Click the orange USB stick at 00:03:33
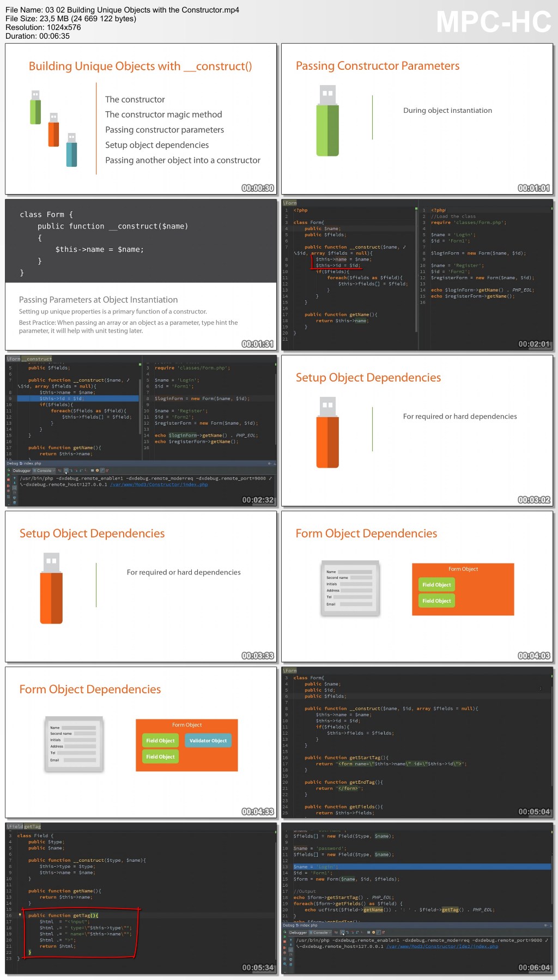This screenshot has width=558, height=980. 51,588
